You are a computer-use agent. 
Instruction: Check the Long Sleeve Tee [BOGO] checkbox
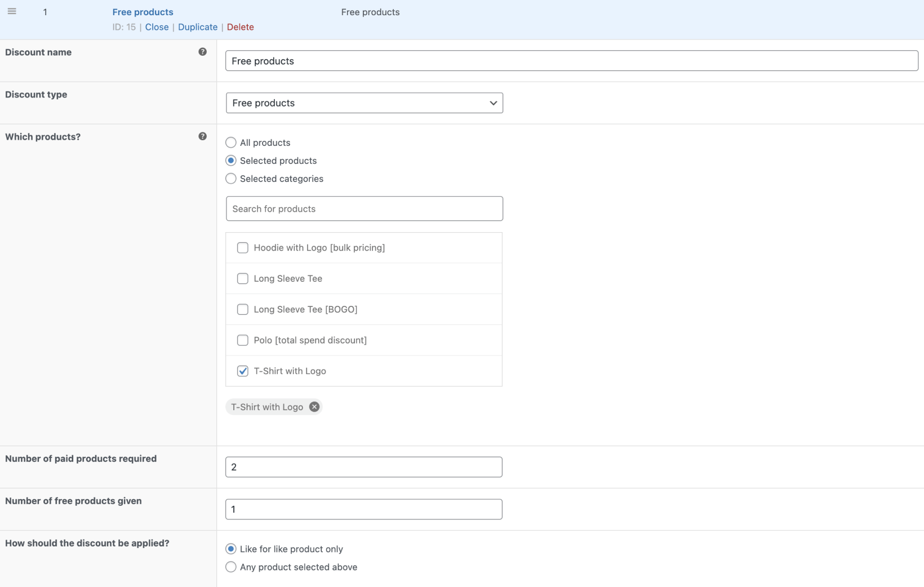pyautogui.click(x=243, y=309)
